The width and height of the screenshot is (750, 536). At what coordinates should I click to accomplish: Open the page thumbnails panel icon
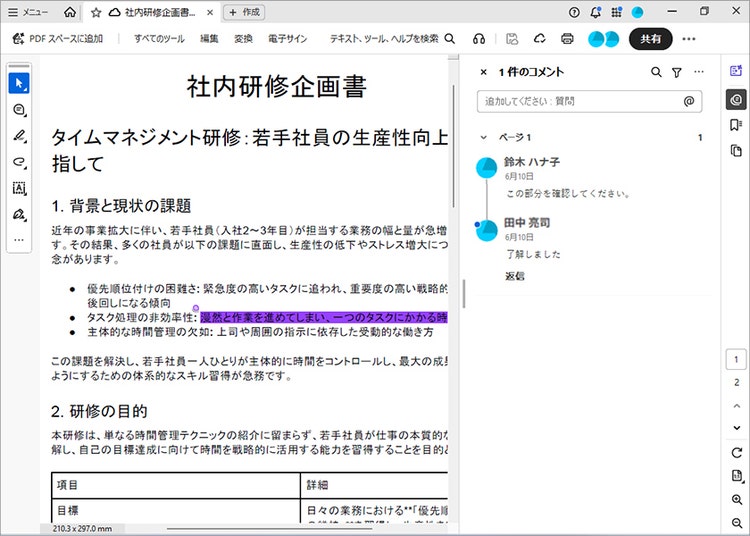click(736, 151)
